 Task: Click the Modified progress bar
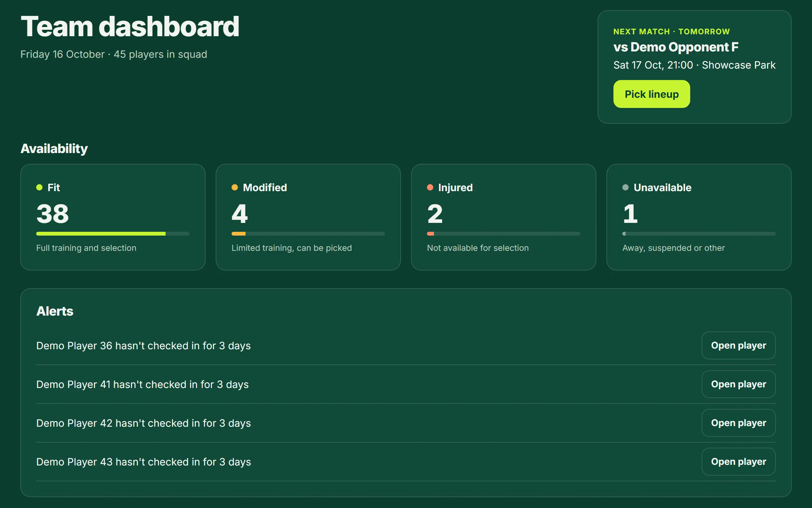pyautogui.click(x=308, y=233)
